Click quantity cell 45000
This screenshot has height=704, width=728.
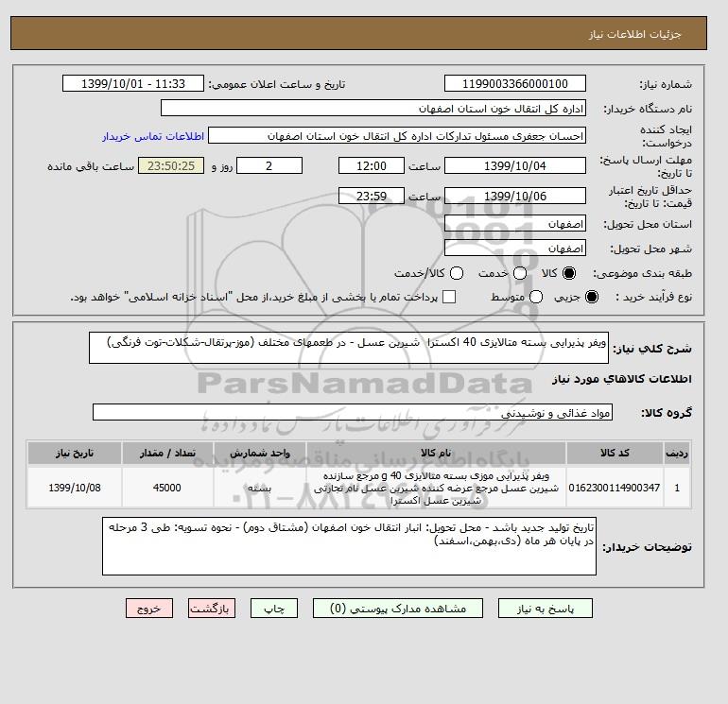167,488
